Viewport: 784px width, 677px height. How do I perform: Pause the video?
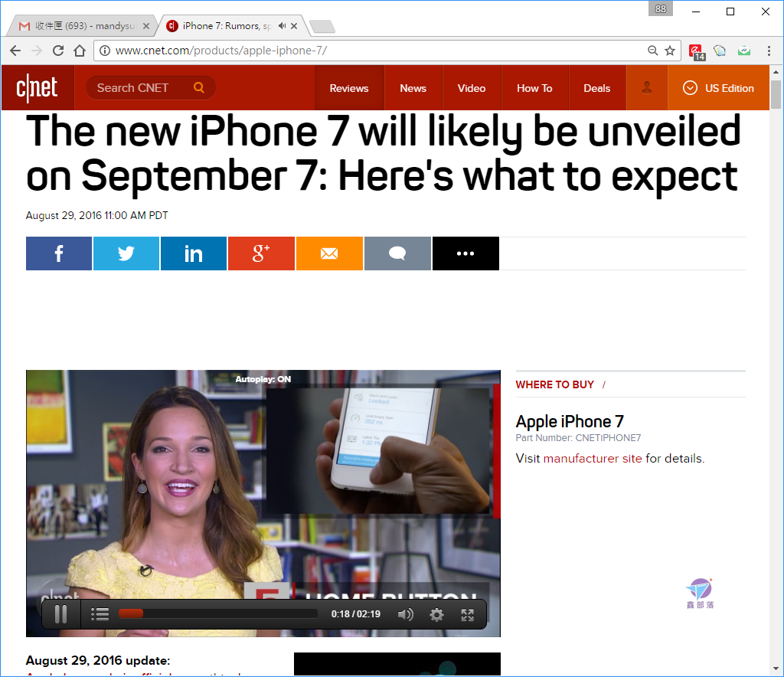61,614
